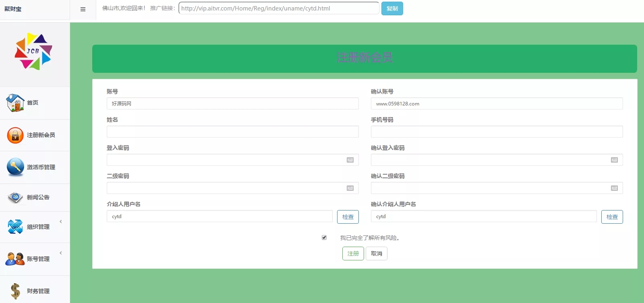The image size is (644, 303).
Task: Click 检查 next to 介绍人用户名
Action: pyautogui.click(x=348, y=217)
